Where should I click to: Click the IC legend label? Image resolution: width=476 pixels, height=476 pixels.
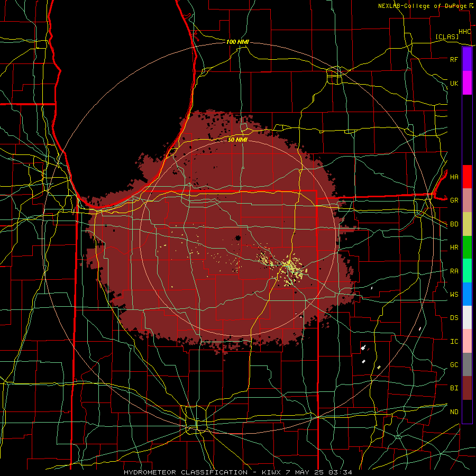coord(454,342)
